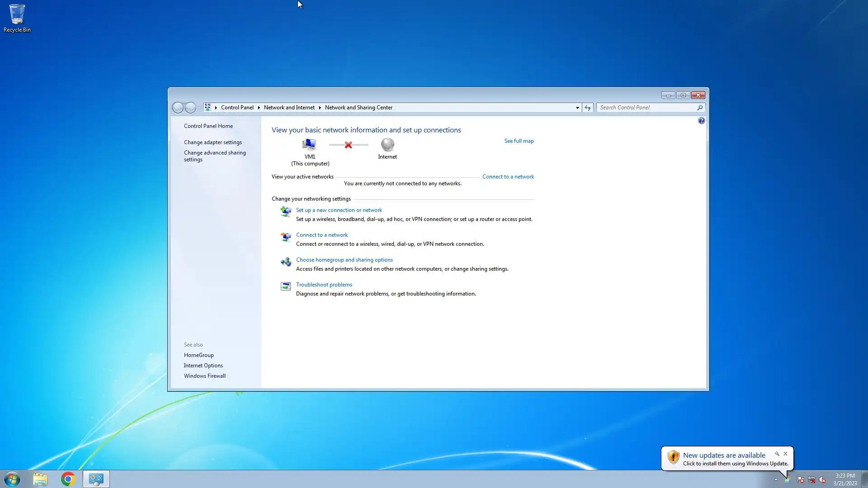This screenshot has height=488, width=868.
Task: Expand the address bar history dropdown
Action: [x=577, y=108]
